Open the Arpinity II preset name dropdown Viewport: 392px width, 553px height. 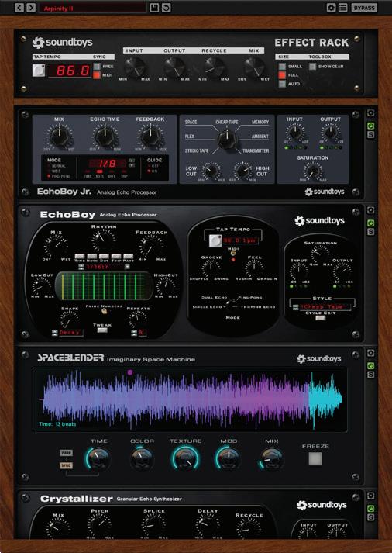click(x=93, y=8)
